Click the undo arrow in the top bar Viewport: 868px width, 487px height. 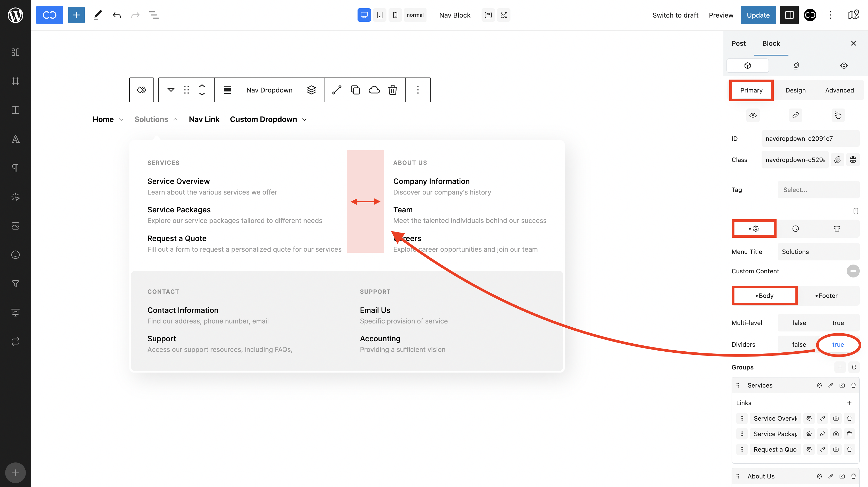(117, 15)
